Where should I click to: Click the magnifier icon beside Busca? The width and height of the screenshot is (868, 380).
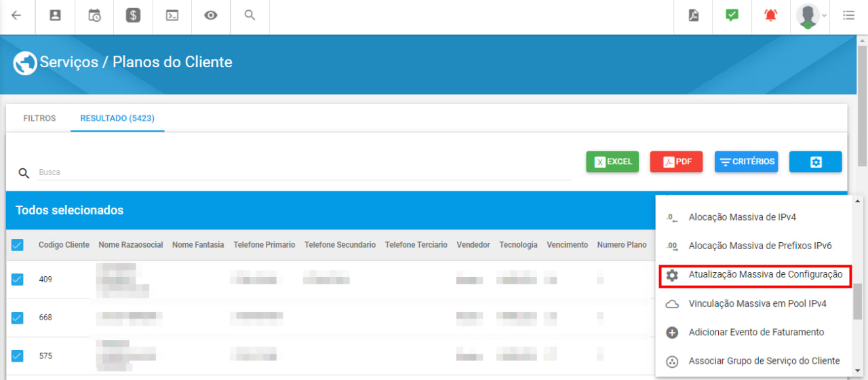24,173
